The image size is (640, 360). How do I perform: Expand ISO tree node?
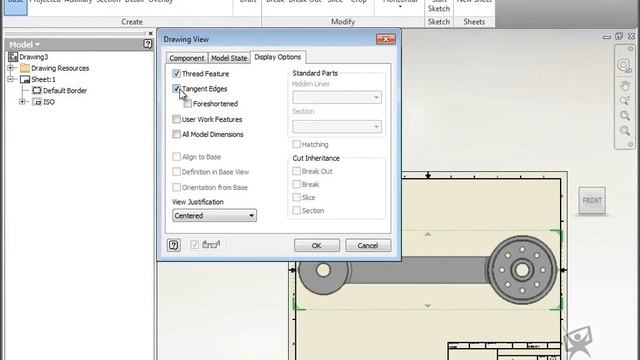[x=22, y=102]
